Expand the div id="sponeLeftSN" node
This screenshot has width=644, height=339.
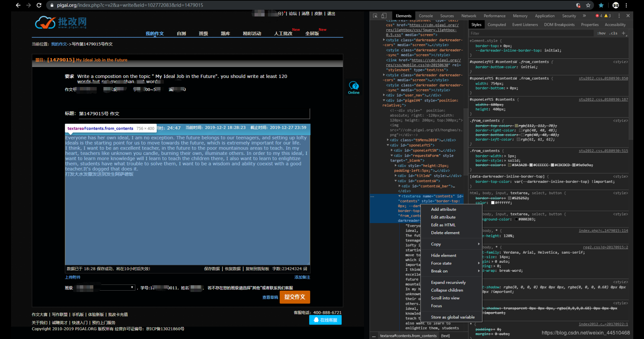click(x=392, y=150)
